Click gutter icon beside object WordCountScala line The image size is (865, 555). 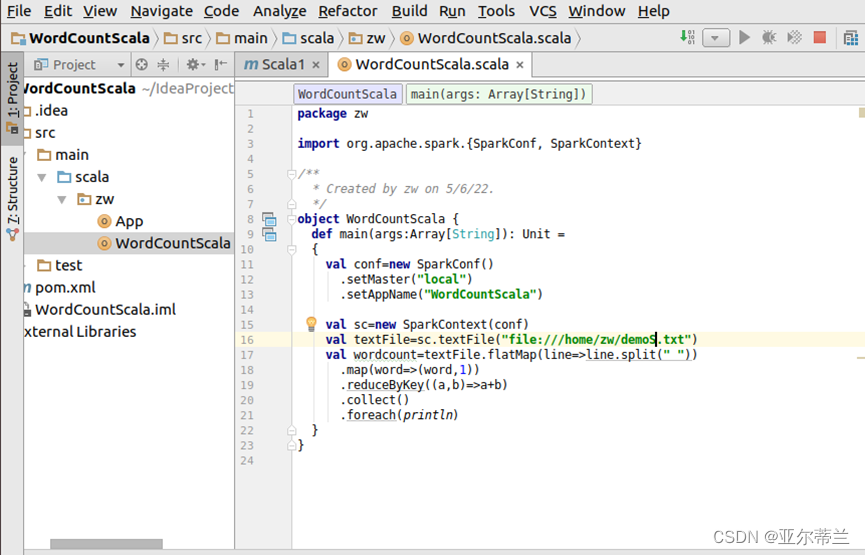(269, 219)
